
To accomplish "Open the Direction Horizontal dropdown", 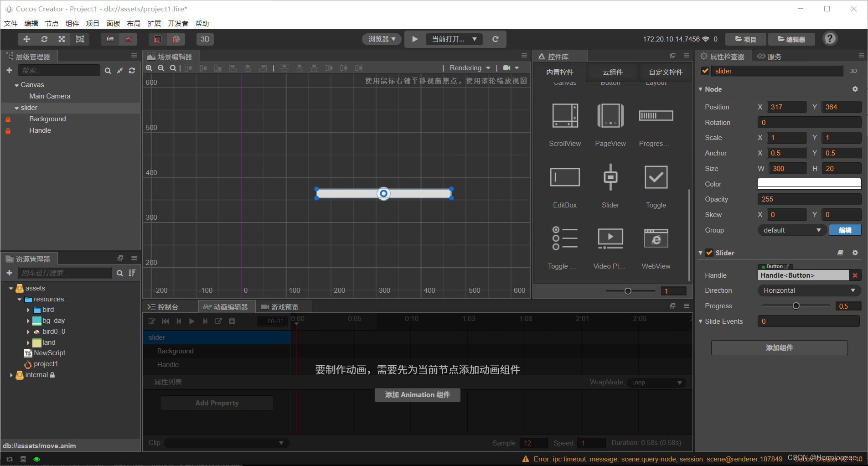I will pos(809,290).
